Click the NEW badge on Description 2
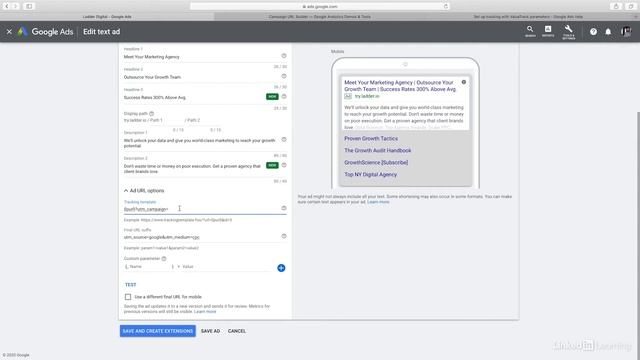640x360 pixels. (272, 165)
